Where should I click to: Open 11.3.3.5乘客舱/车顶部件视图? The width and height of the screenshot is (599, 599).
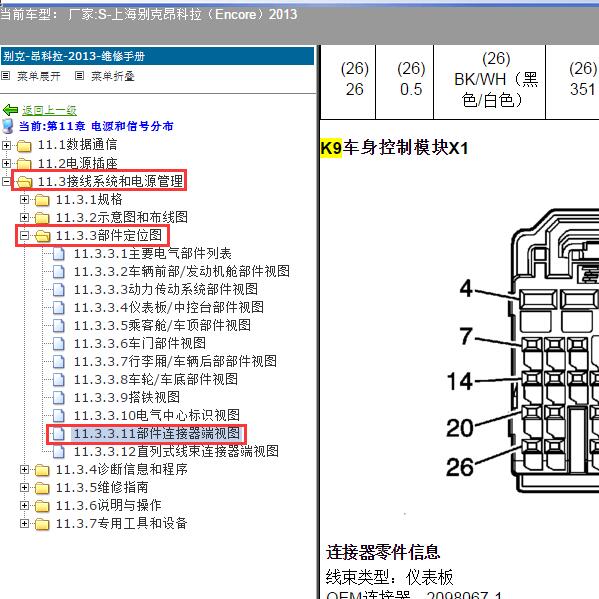pos(162,325)
